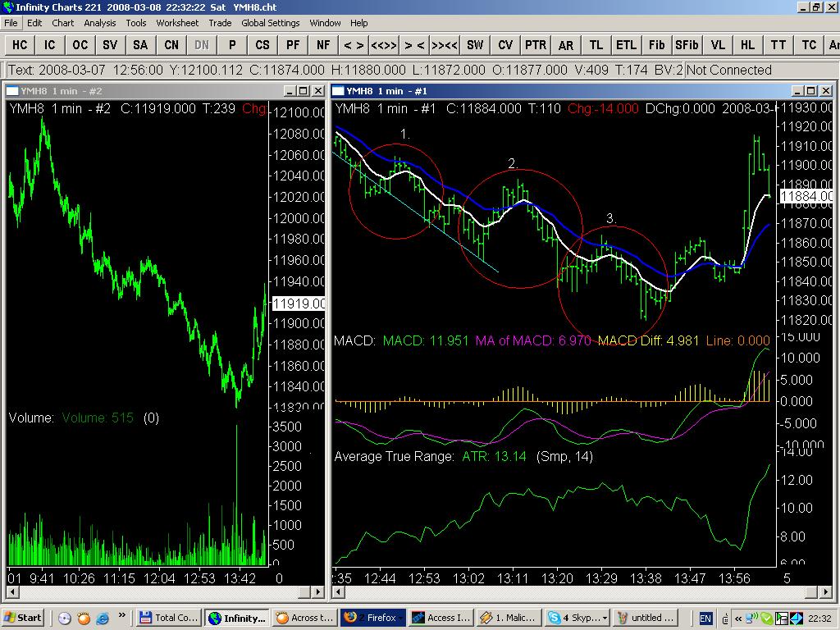Open the Chart menu
This screenshot has width=840, height=630.
tap(63, 23)
